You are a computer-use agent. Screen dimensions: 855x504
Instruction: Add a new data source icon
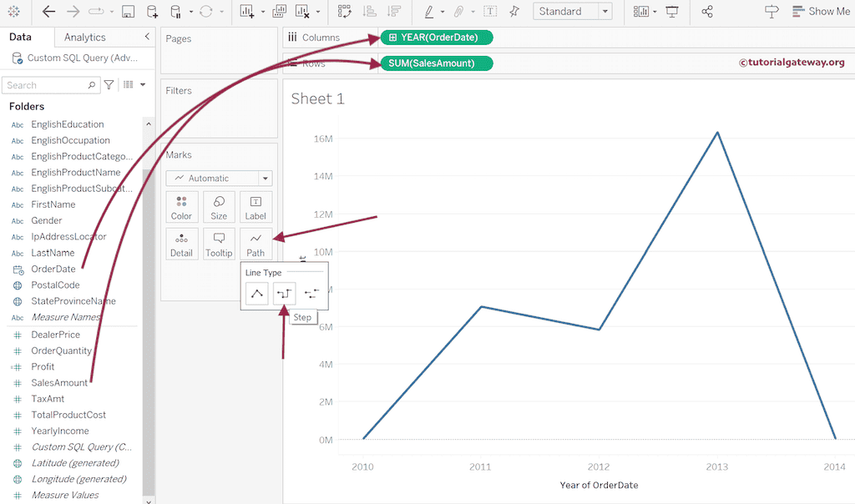[152, 12]
